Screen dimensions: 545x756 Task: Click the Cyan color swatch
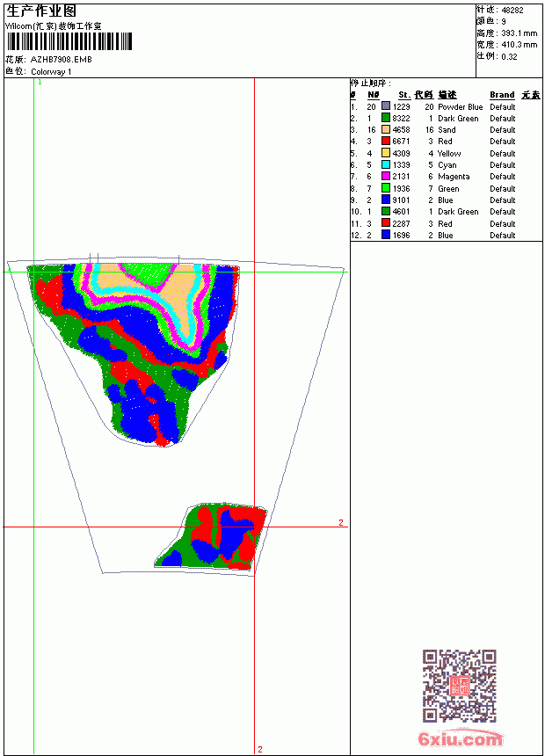pos(386,164)
